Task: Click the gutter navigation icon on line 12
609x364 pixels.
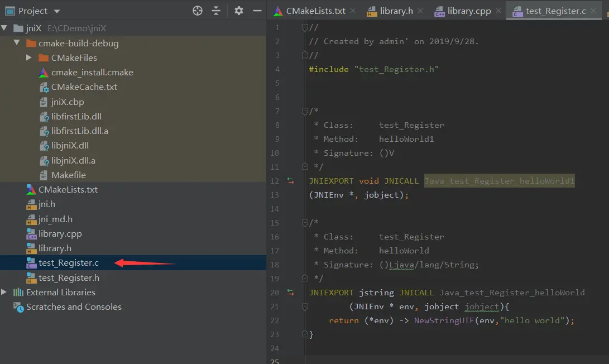Action: (290, 181)
